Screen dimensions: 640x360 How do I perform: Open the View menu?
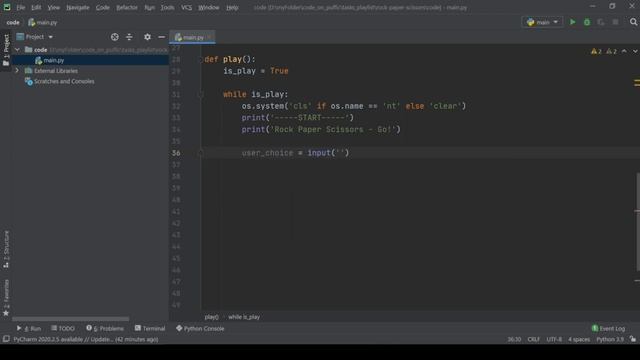click(53, 7)
